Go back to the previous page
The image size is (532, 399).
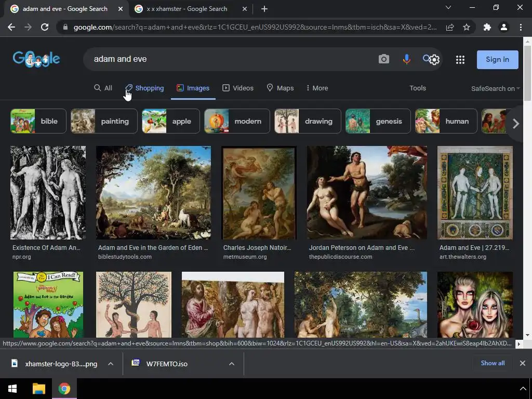tap(11, 27)
